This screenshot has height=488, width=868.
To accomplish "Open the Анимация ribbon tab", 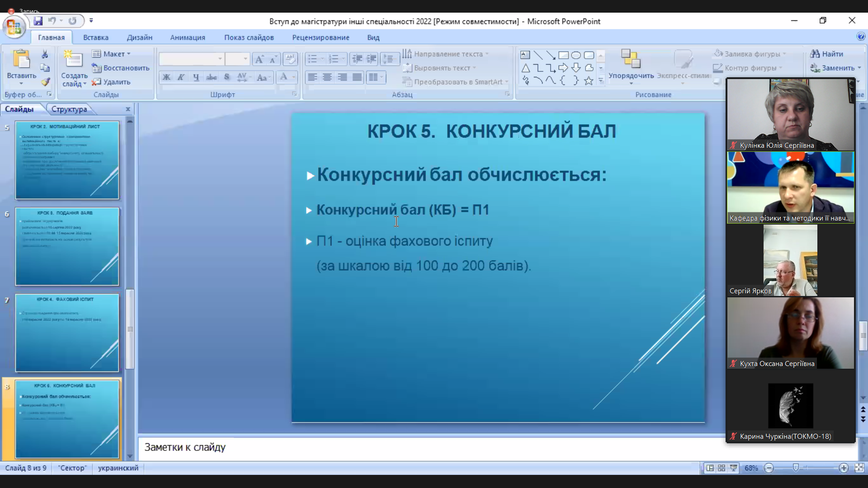I will coord(188,38).
